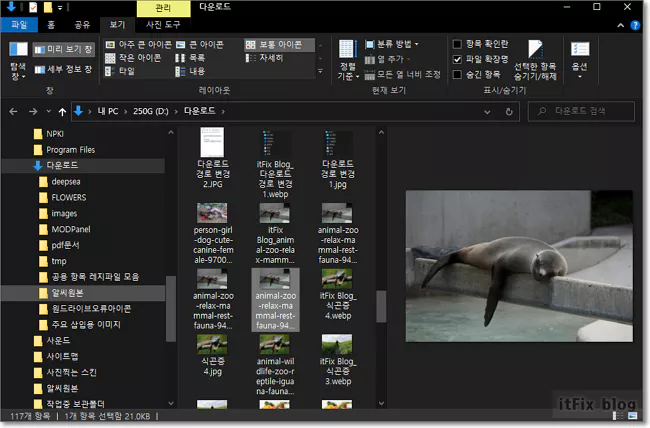The image size is (650, 428).
Task: Click Hide selected items (선택한 항목 숨기기/해제)
Action: point(535,60)
